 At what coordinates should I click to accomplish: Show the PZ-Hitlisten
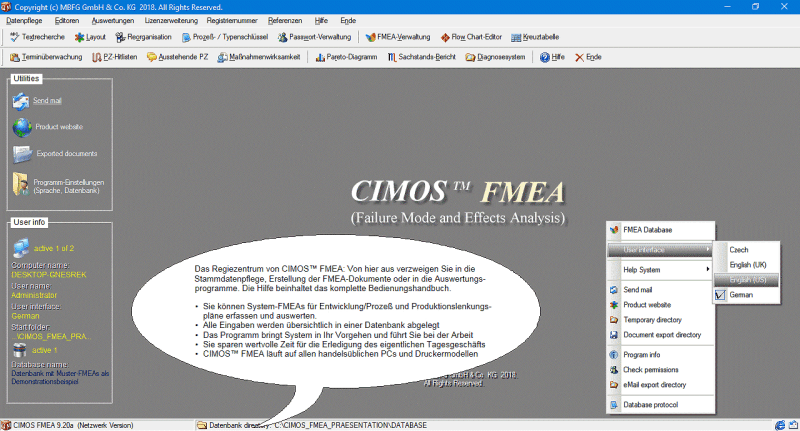pos(115,57)
